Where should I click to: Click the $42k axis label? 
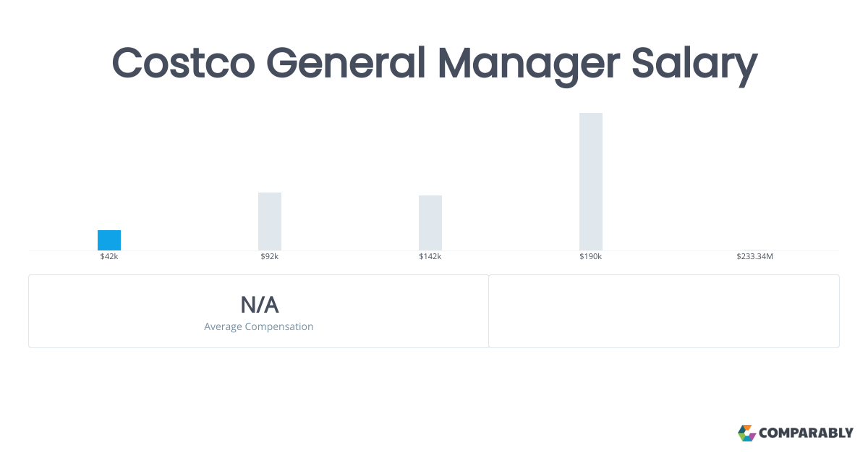click(109, 257)
